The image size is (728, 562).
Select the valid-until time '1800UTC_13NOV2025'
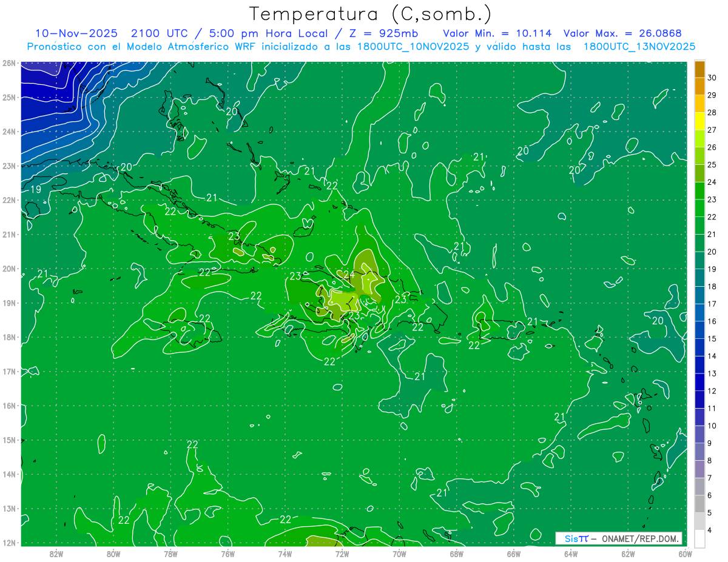pyautogui.click(x=639, y=47)
